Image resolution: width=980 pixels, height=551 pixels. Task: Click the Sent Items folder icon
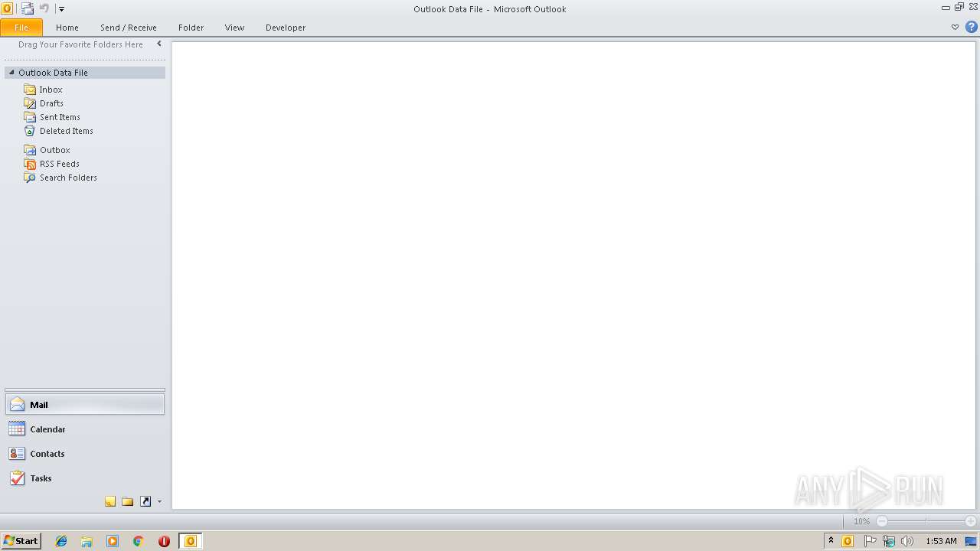[30, 117]
